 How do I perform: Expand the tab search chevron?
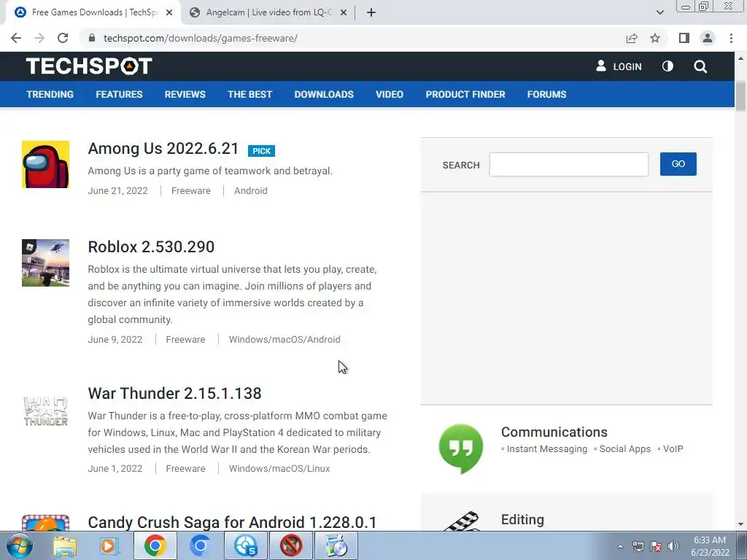coord(659,12)
